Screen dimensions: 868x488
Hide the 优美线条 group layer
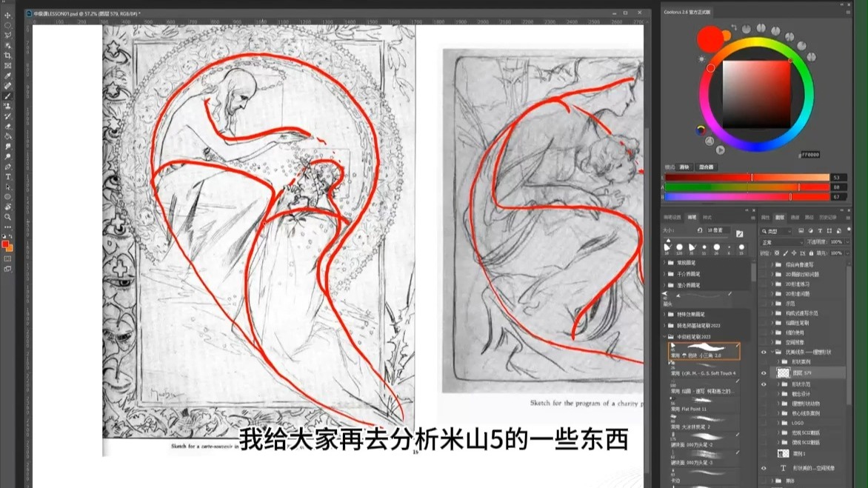click(x=764, y=352)
